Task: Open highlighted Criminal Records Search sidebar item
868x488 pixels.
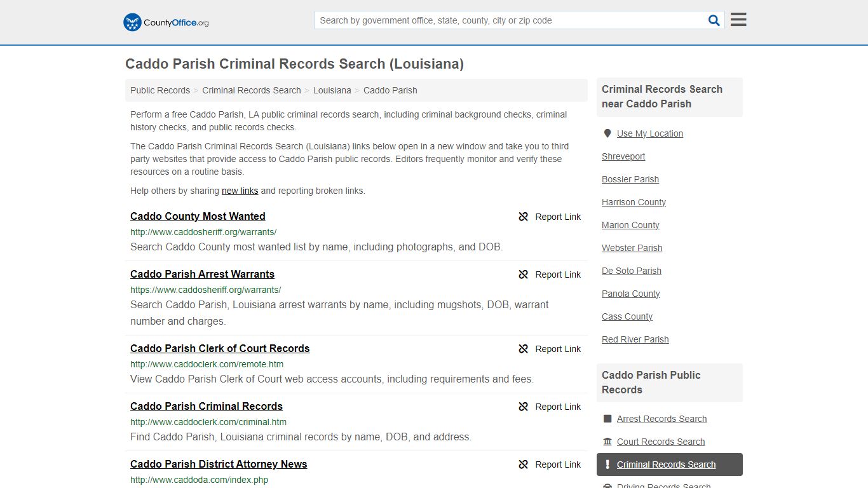Action: pyautogui.click(x=670, y=464)
